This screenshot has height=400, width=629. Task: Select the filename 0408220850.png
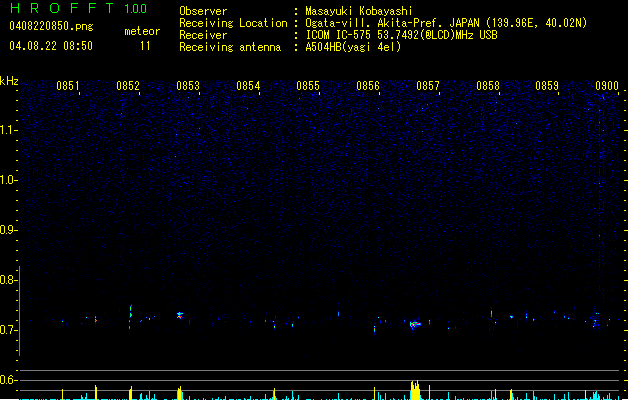point(51,26)
